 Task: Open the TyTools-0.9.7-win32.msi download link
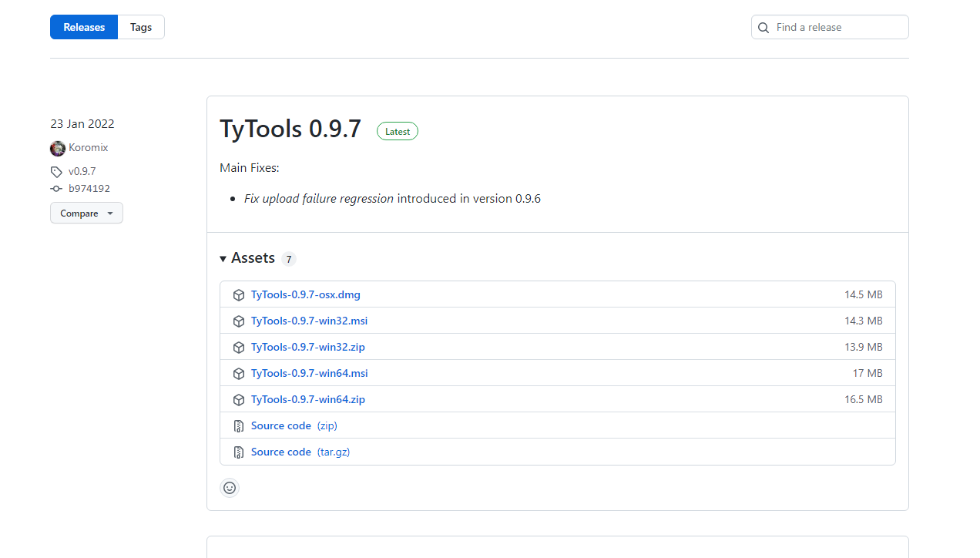point(309,321)
